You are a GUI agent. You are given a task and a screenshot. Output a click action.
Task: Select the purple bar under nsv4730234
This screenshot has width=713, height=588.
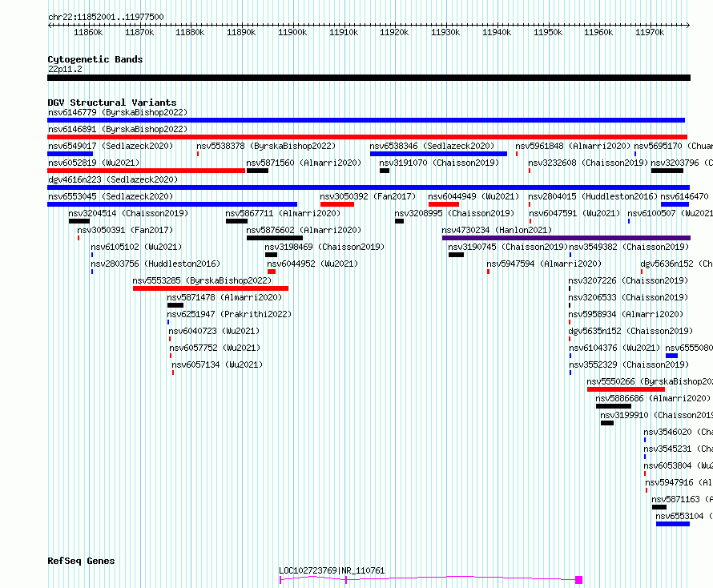[566, 238]
